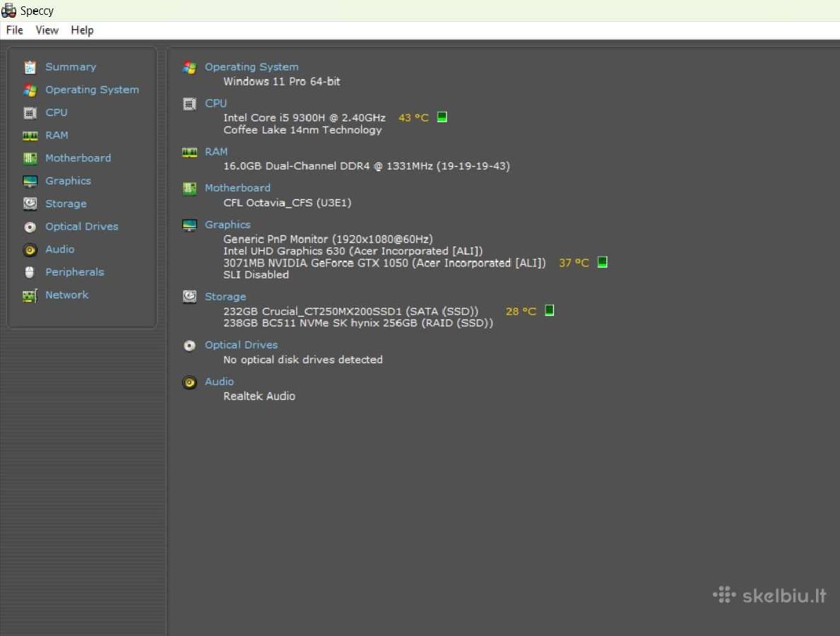The width and height of the screenshot is (840, 636).
Task: Go to the CPU section in sidebar
Action: pyautogui.click(x=57, y=112)
